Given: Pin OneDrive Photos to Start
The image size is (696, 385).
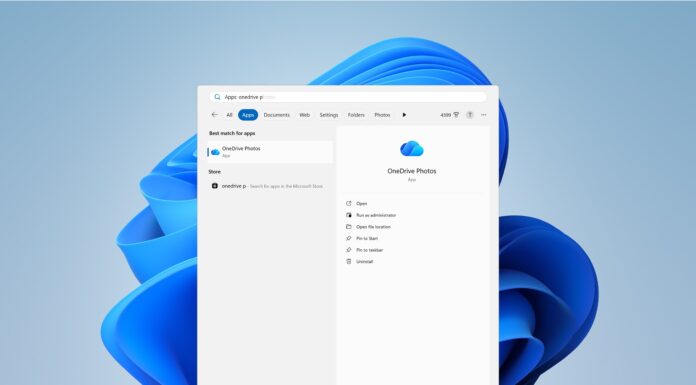Looking at the screenshot, I should [x=362, y=238].
